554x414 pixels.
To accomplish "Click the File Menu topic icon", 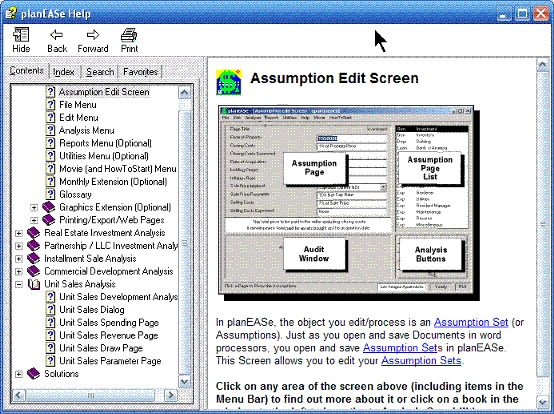I will pyautogui.click(x=51, y=105).
